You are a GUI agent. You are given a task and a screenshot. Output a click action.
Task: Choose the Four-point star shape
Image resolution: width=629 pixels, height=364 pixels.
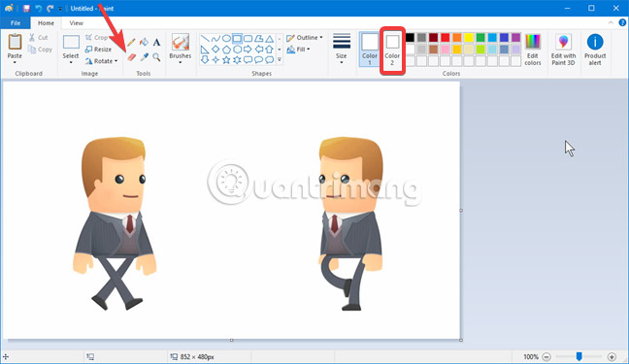tap(215, 60)
